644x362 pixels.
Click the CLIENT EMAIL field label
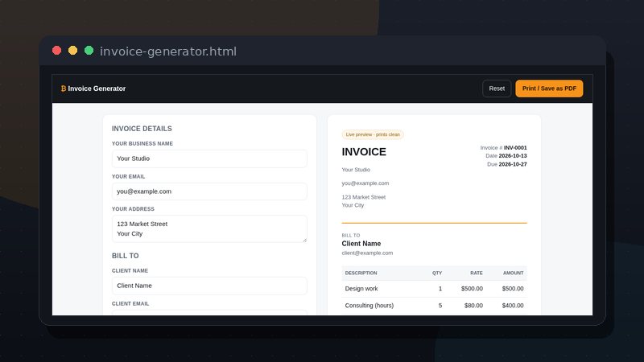click(130, 304)
